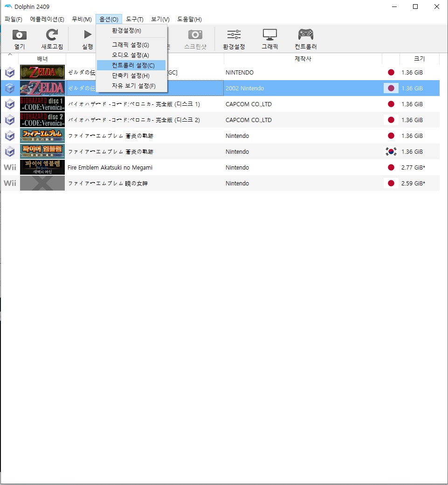
Task: Click the 2.59 GiB* size cell
Action: click(414, 183)
